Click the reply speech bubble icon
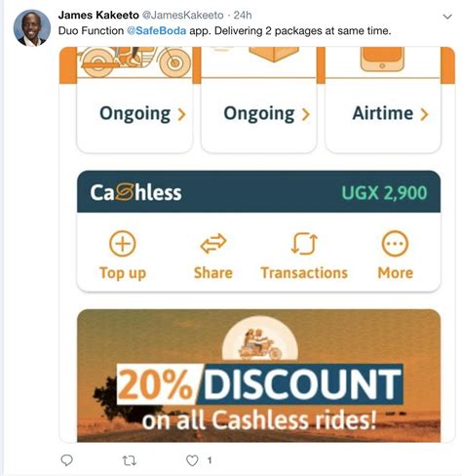The width and height of the screenshot is (462, 476). 67,460
